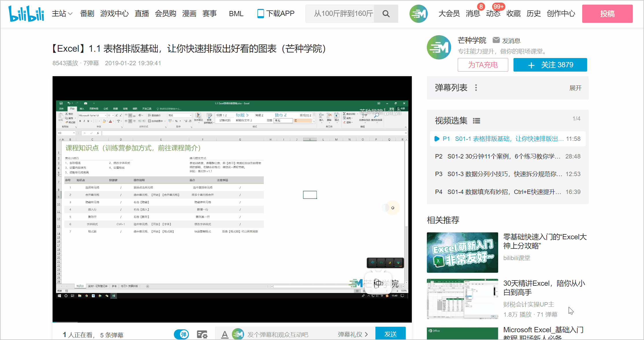Open 消息 notifications with badge 8
The width and height of the screenshot is (644, 340).
473,14
